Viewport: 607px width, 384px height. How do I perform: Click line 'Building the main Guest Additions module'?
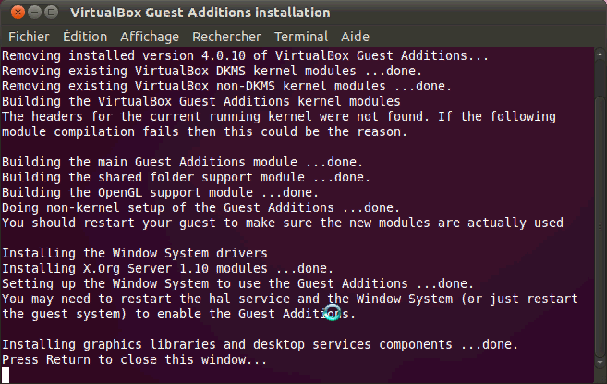pyautogui.click(x=182, y=162)
